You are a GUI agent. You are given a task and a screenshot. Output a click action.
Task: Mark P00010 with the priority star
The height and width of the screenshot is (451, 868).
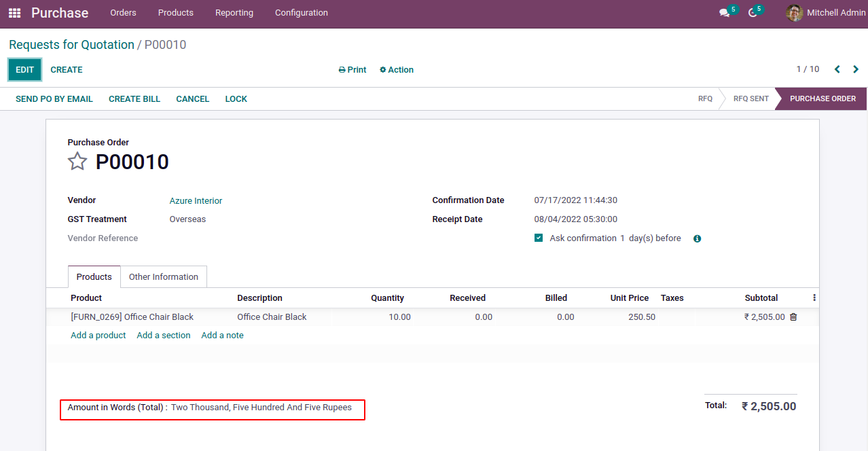pos(77,162)
